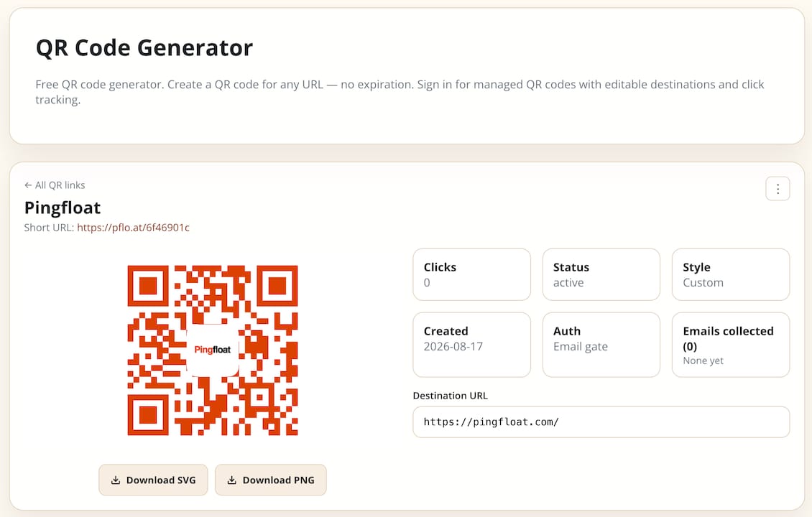Open the Style Custom card
812x517 pixels.
731,274
